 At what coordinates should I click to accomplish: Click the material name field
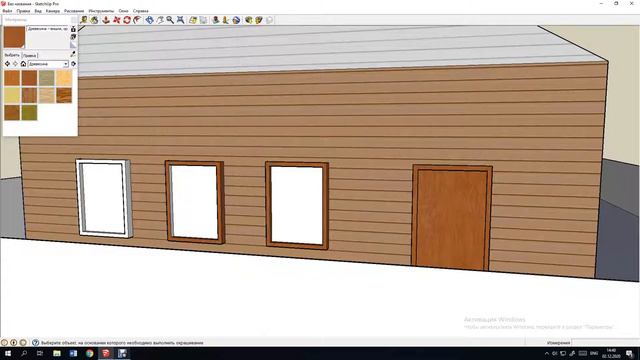(x=48, y=29)
